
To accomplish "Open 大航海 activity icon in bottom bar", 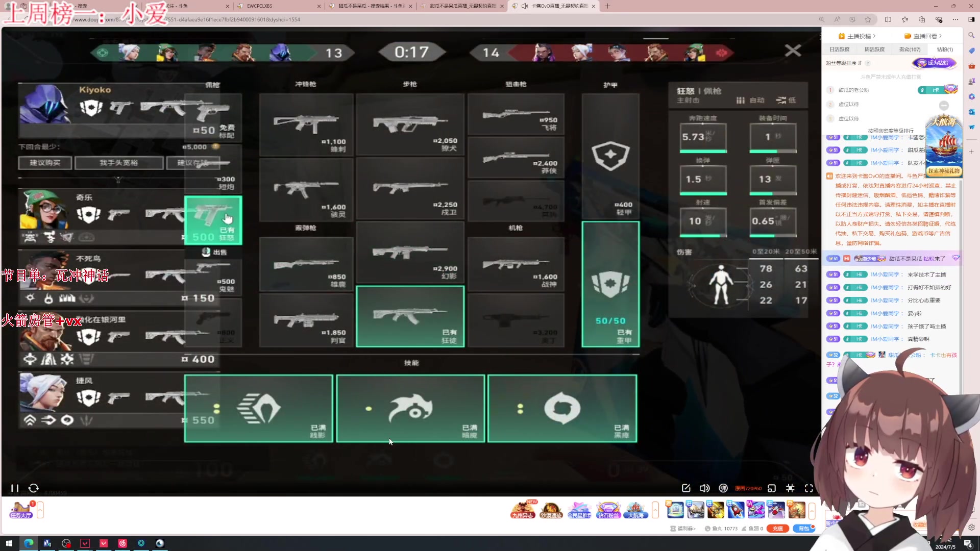I will (636, 510).
